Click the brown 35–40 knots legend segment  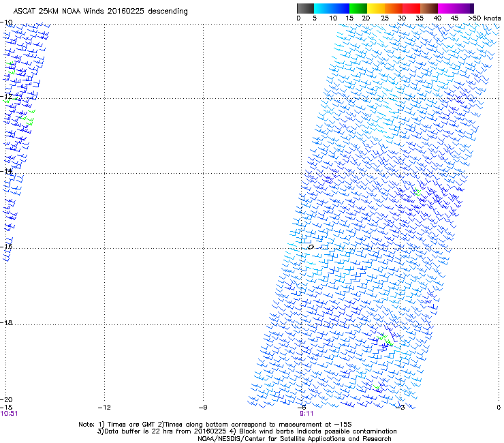[x=429, y=8]
